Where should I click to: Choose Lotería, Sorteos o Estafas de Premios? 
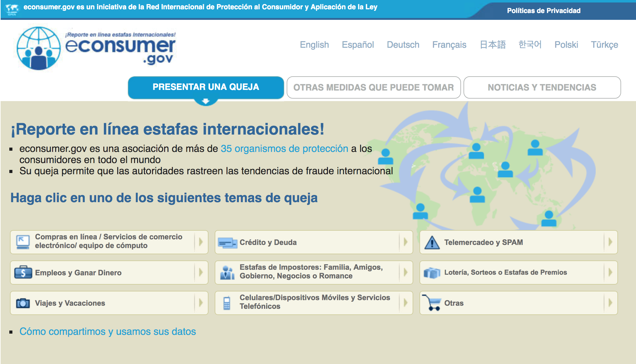(519, 273)
